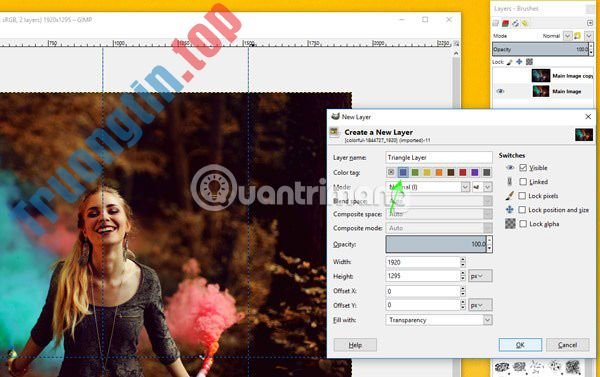Open the size unit px dropdown
600x377 pixels.
pyautogui.click(x=480, y=276)
